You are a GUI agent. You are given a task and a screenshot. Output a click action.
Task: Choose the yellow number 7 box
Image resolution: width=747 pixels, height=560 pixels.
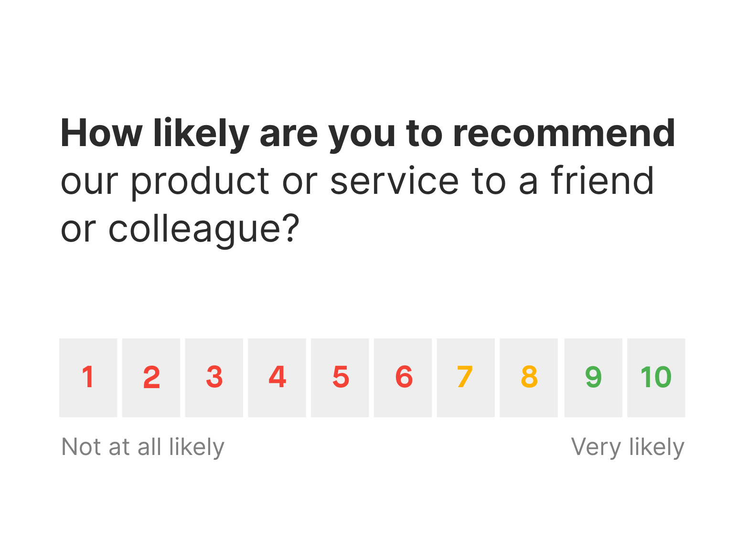pos(466,378)
